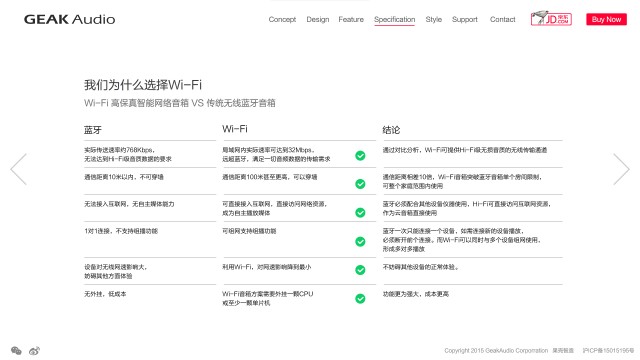Click the Bluetooth 10米 distance row text
The image size is (640, 360).
pyautogui.click(x=124, y=177)
